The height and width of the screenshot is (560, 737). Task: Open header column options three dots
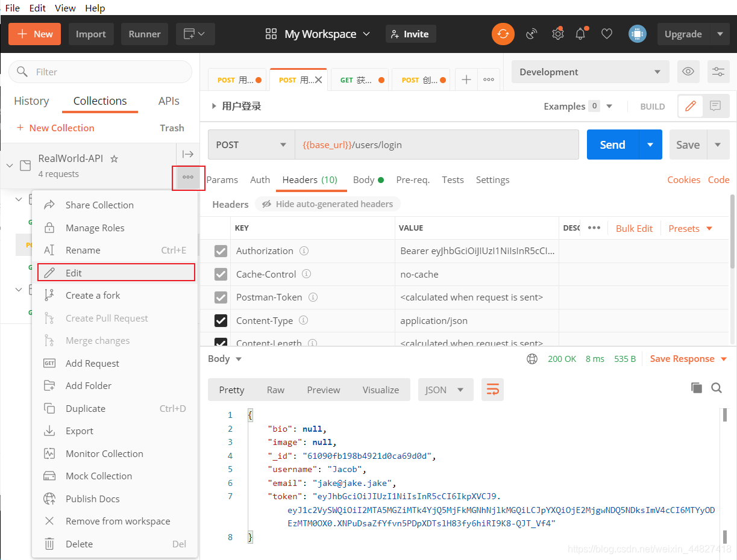pyautogui.click(x=594, y=228)
